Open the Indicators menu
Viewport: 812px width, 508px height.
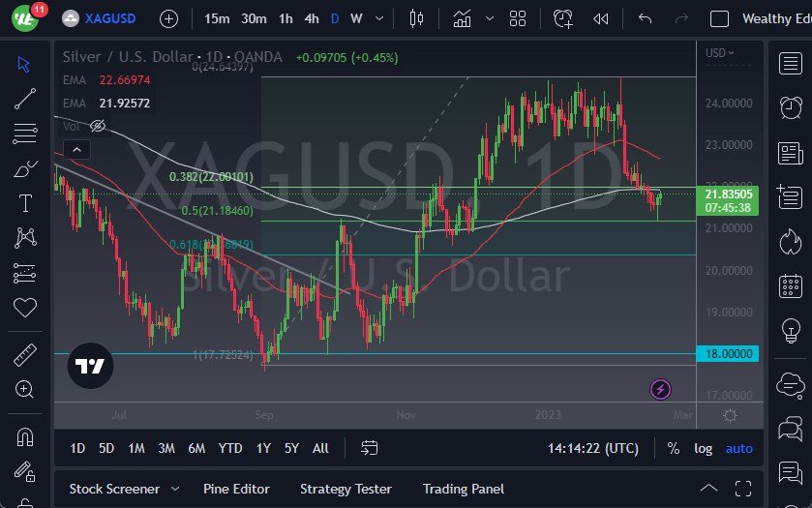click(x=462, y=19)
